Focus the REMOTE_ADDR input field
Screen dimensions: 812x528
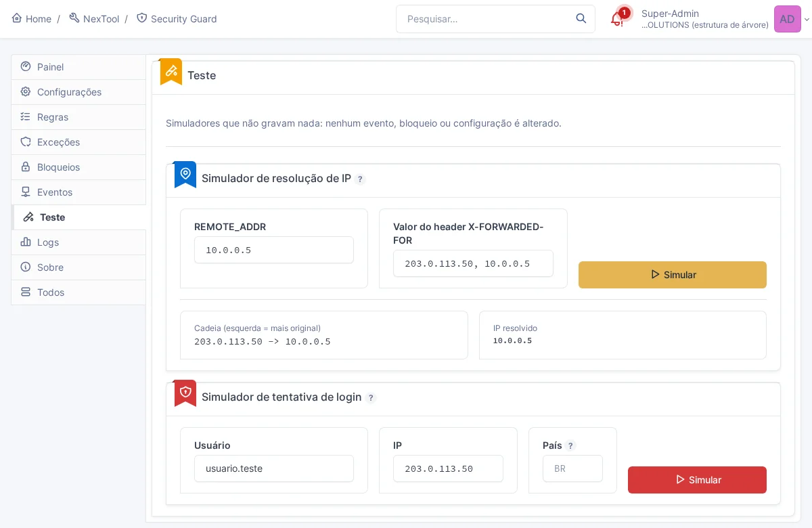(x=274, y=250)
